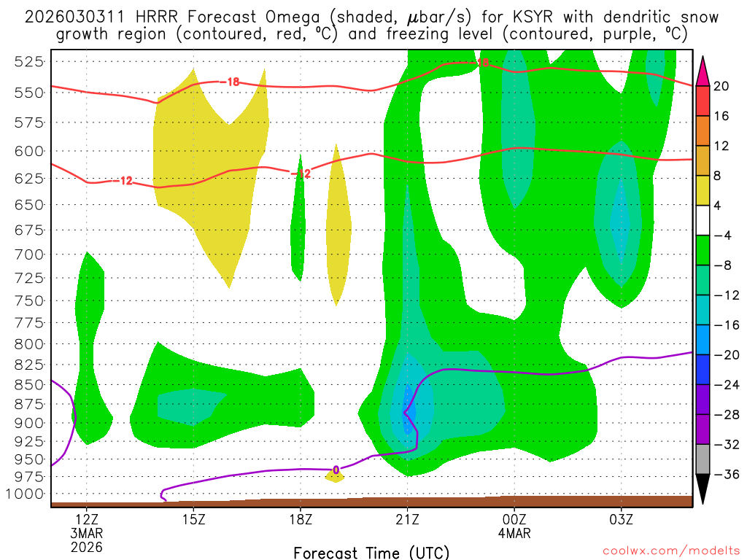This screenshot has width=747, height=560.
Task: Click the brown terrain strip at the chart bottom
Action: point(371,502)
